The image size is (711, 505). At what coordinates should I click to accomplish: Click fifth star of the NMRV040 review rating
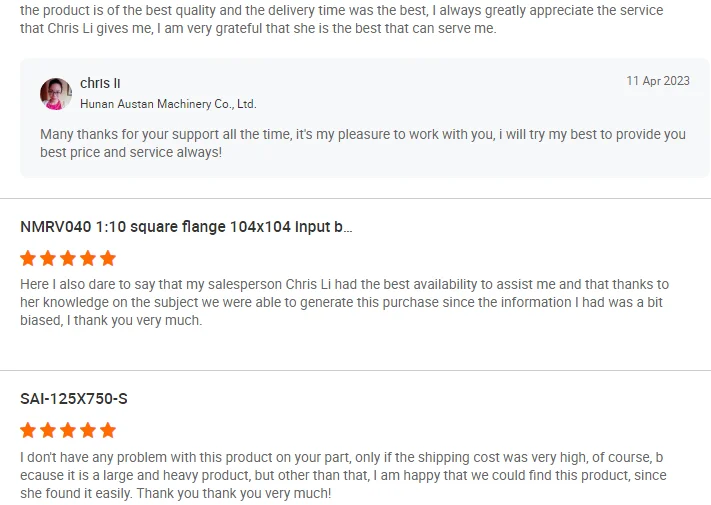(x=108, y=258)
